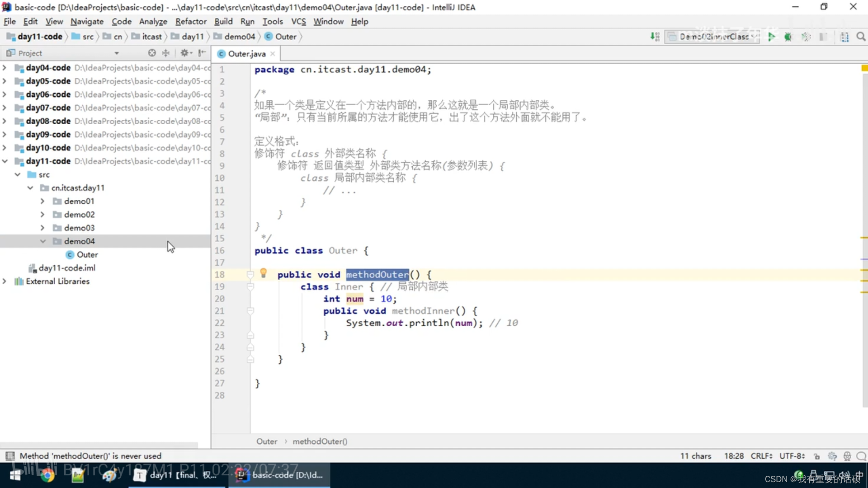Click day11-code in navigation breadcrumb
The image size is (868, 488).
tap(35, 37)
